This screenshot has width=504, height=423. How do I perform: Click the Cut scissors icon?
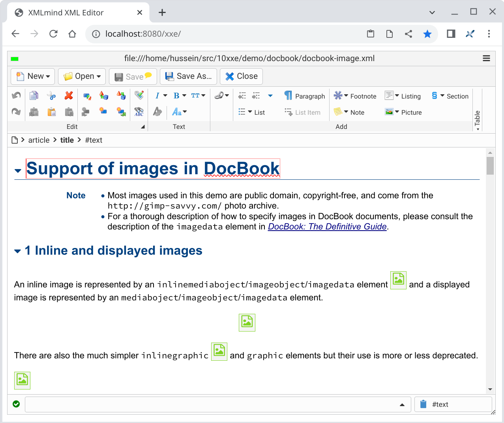point(51,95)
